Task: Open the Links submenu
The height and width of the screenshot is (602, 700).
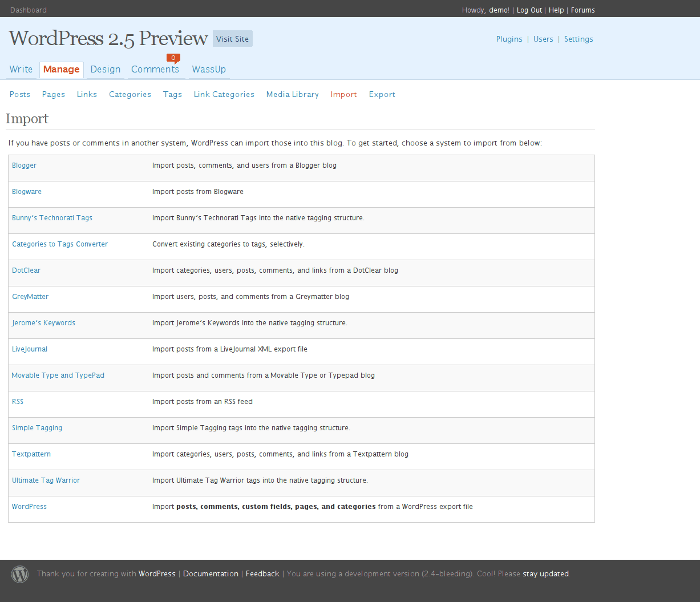Action: 87,94
